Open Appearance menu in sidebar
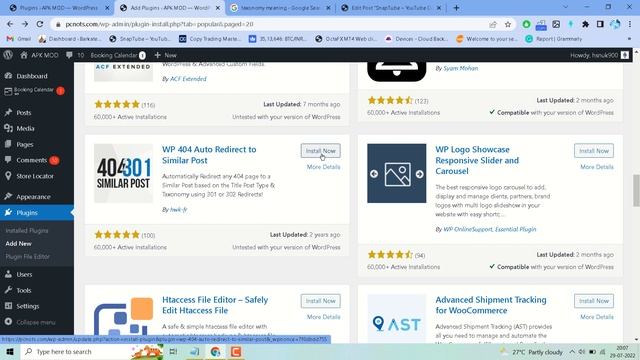Screen dimensions: 640x360 33,197
